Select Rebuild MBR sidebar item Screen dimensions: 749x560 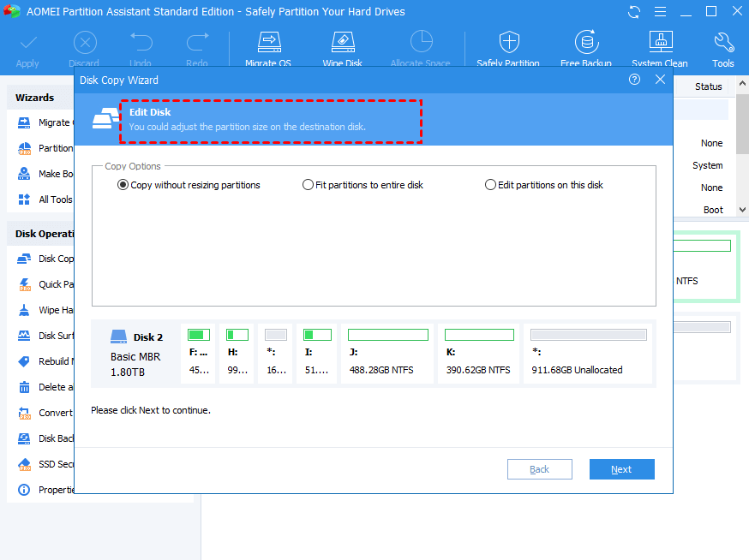coord(46,361)
